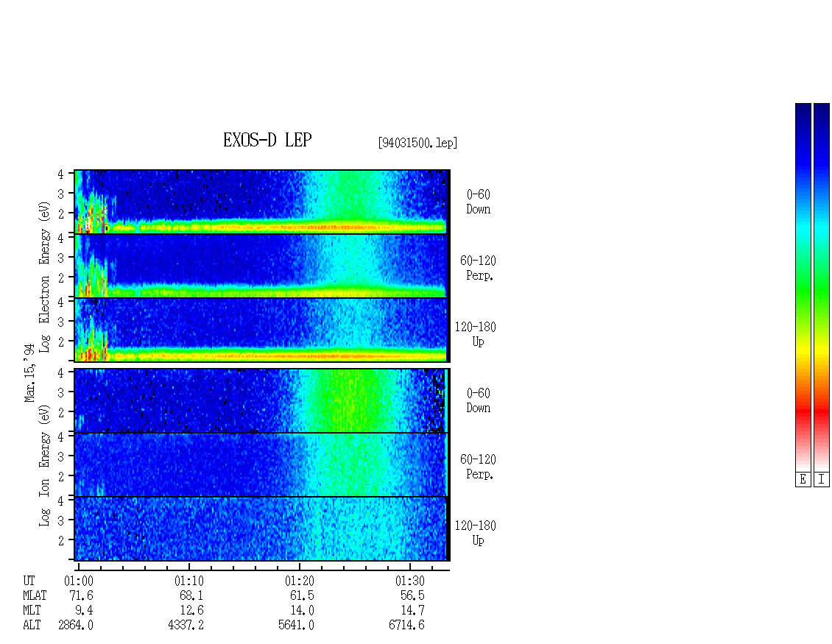This screenshot has height=644, width=832.
Task: Click the Log Ion Energy (eV) axis label
Action: pos(45,465)
